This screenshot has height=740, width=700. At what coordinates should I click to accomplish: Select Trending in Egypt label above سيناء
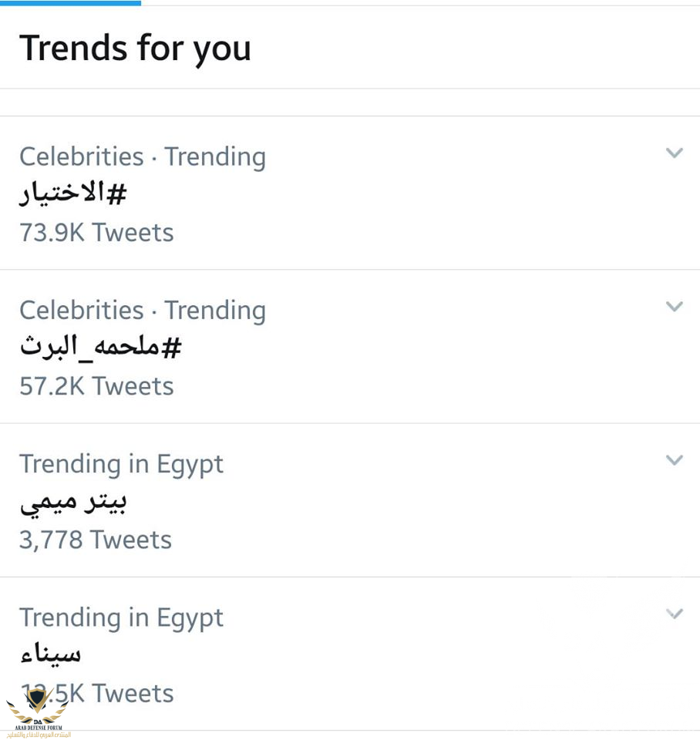click(121, 618)
